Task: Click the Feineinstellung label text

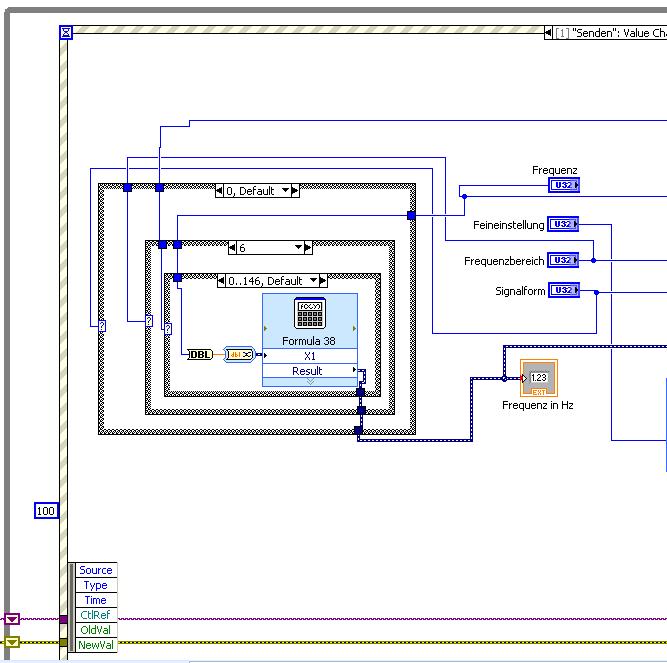Action: click(509, 225)
